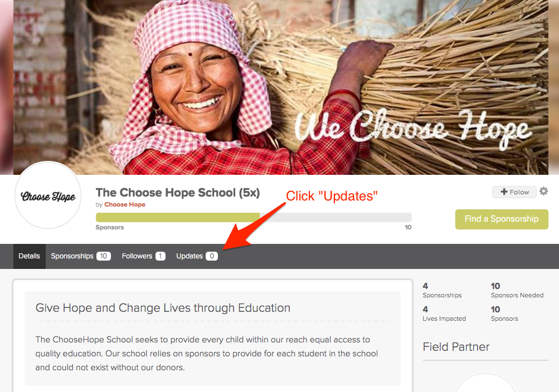Click the 10 Sponsors Needed statistic
The width and height of the screenshot is (559, 392).
pyautogui.click(x=517, y=290)
